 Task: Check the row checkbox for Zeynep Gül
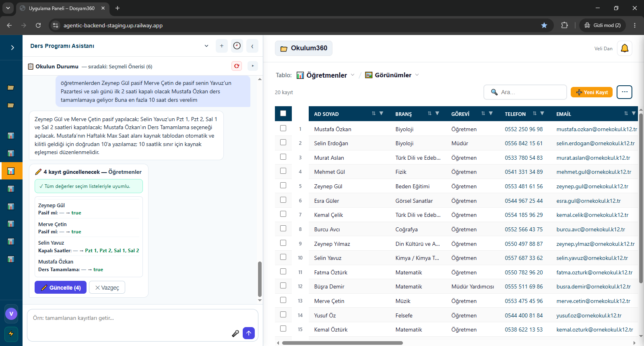point(283,185)
